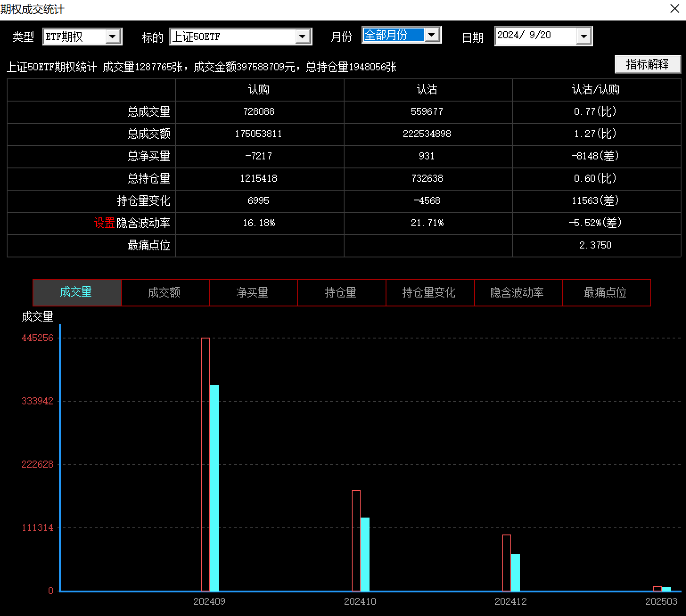Select the 最痛点位 max pain tab

pos(606,293)
